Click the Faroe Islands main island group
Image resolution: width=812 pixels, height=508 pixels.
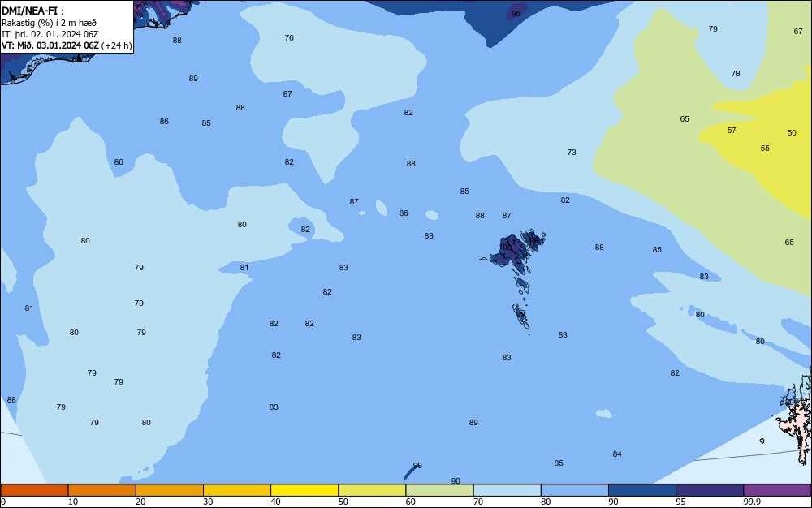click(514, 252)
